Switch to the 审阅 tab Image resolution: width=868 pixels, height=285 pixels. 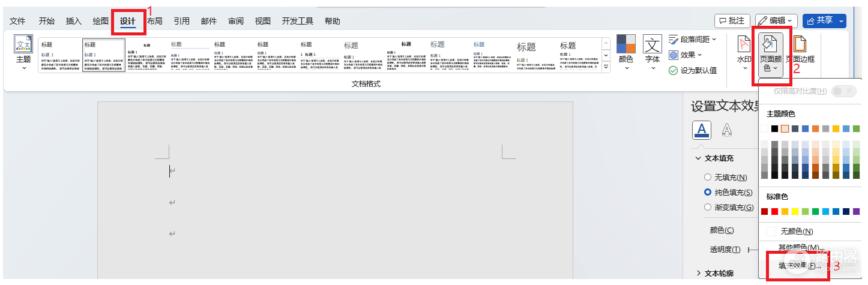[x=235, y=21]
